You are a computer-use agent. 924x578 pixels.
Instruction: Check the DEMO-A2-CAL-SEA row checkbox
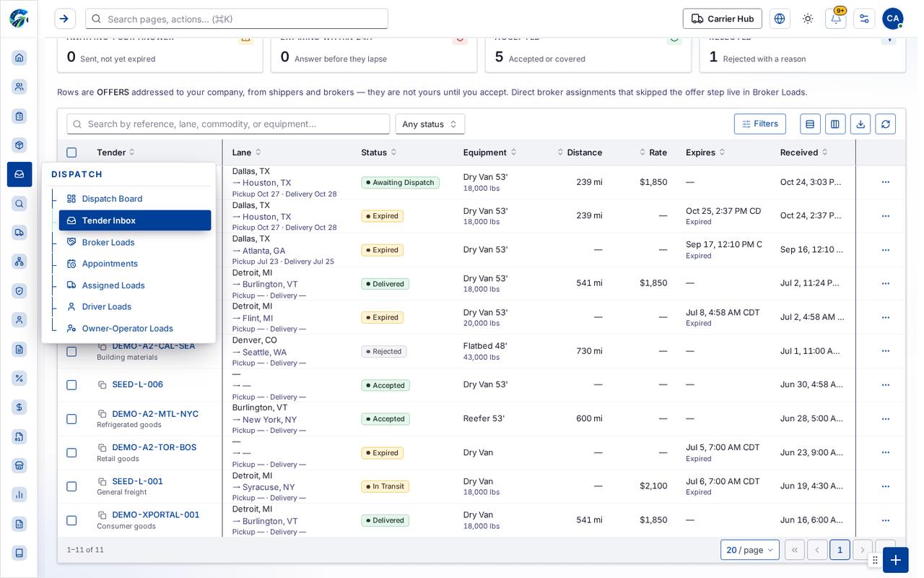tap(71, 352)
